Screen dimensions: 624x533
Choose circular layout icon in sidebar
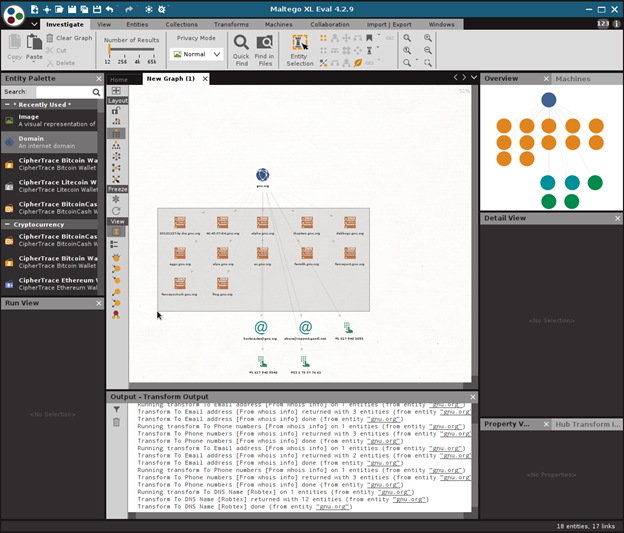click(x=116, y=156)
